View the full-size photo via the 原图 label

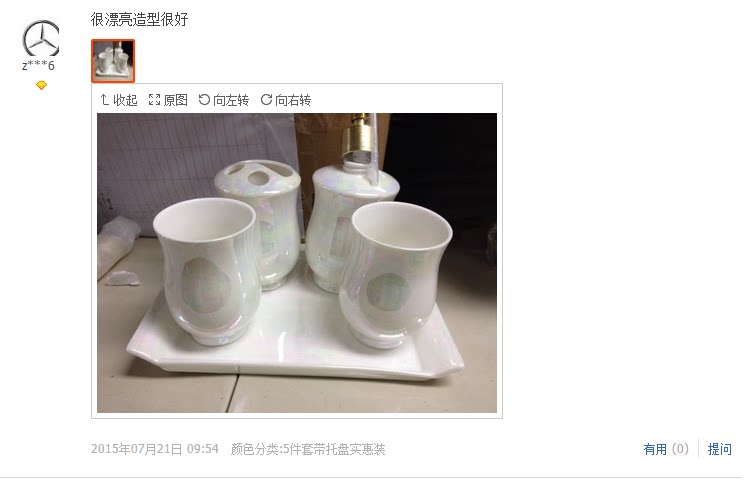(176, 100)
